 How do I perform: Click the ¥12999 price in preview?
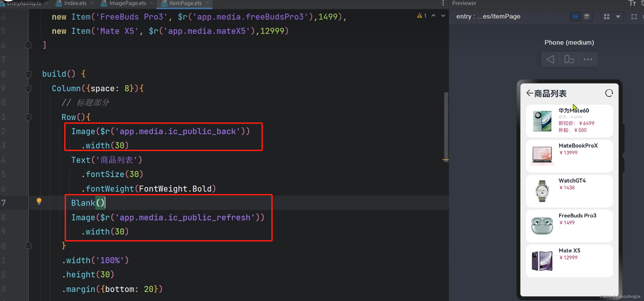point(568,258)
